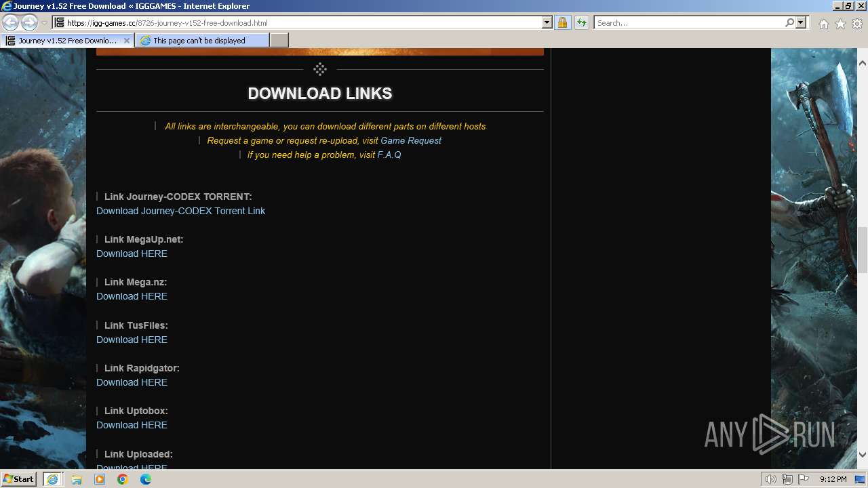Viewport: 868px width, 488px height.
Task: Click Download HERE under Uptobox
Action: point(132,425)
